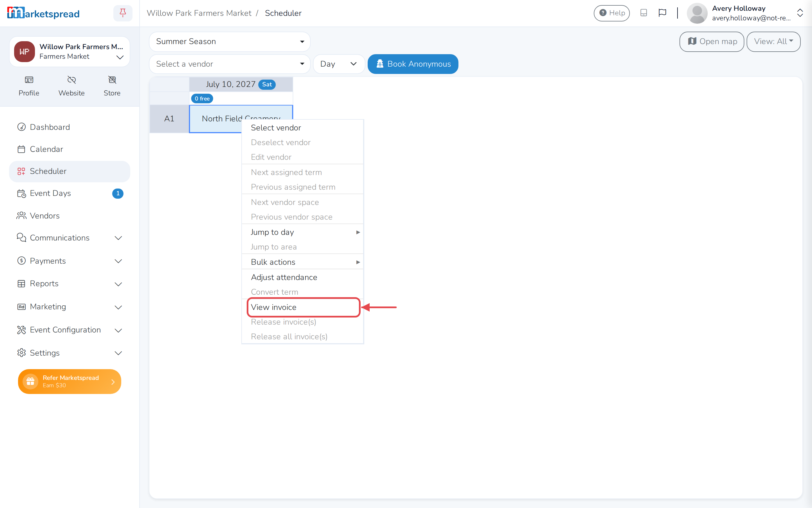The width and height of the screenshot is (812, 508).
Task: Click Deselect vendor menu item
Action: click(x=303, y=143)
